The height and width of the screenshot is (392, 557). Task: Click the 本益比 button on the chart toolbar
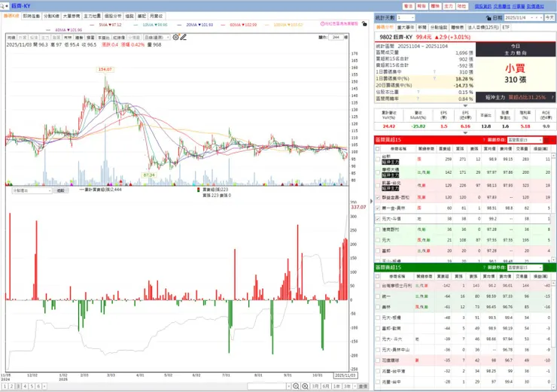104,38
